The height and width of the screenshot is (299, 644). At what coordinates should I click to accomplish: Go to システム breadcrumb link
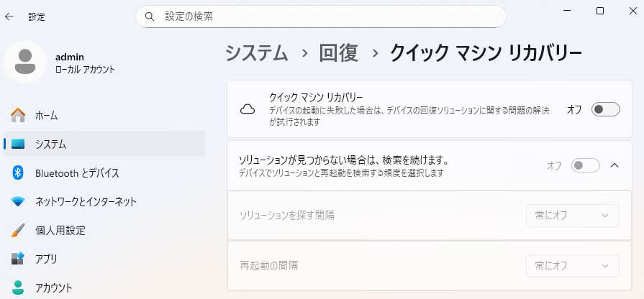coord(257,53)
